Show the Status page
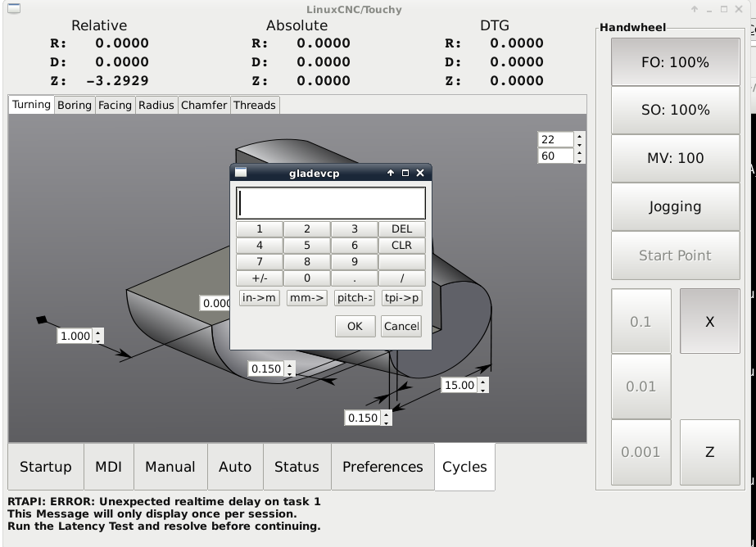Viewport: 756px width, 547px height. [297, 467]
